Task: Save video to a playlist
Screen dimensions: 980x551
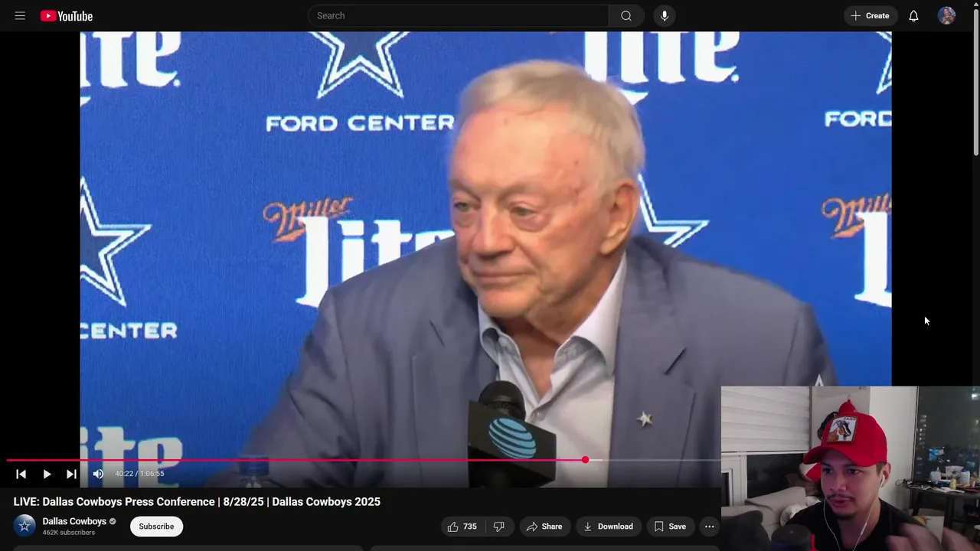Action: coord(670,527)
